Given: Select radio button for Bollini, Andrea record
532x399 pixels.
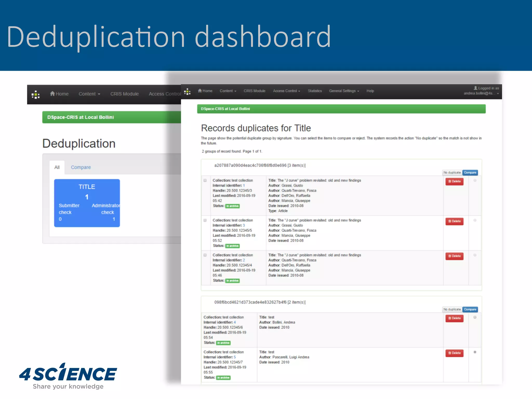Looking at the screenshot, I should pos(475,317).
